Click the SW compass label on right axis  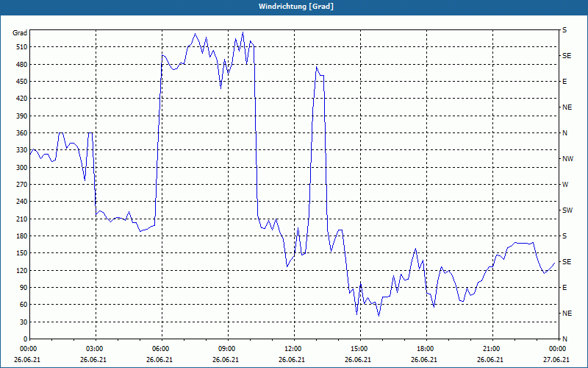pos(567,210)
